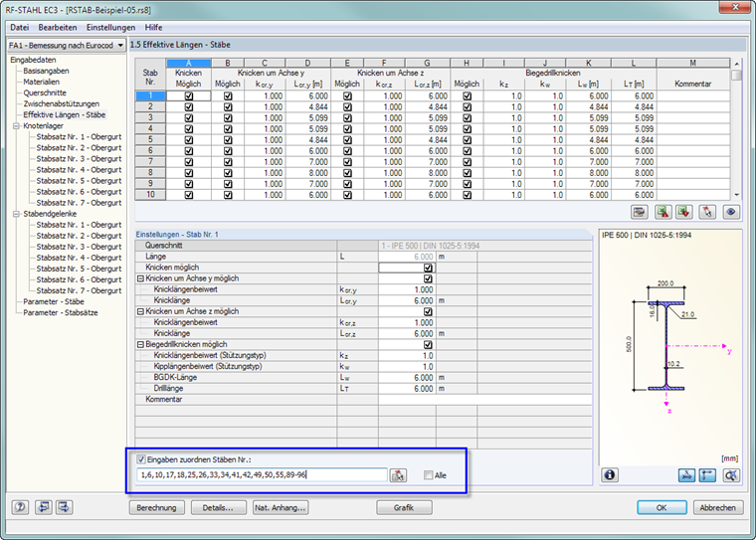
Task: Collapse the Knotenlager tree node
Action: (16, 126)
